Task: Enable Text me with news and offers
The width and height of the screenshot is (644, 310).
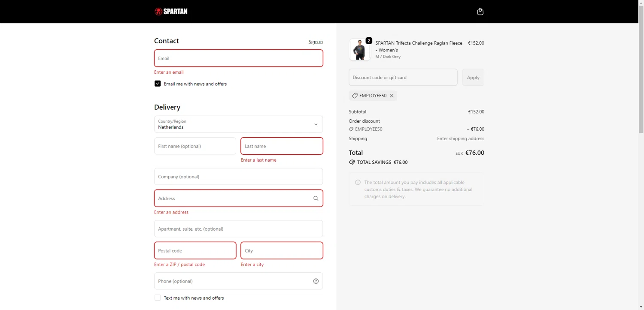Action: click(158, 298)
